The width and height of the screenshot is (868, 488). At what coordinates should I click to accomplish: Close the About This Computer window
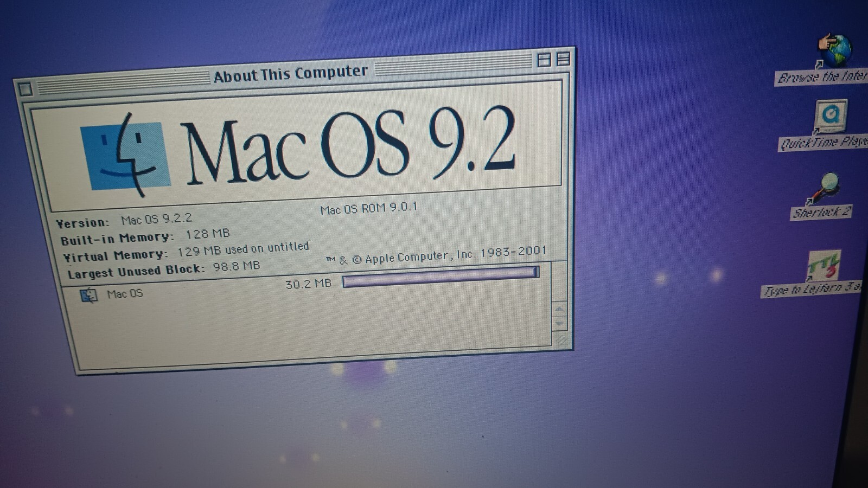(x=25, y=89)
